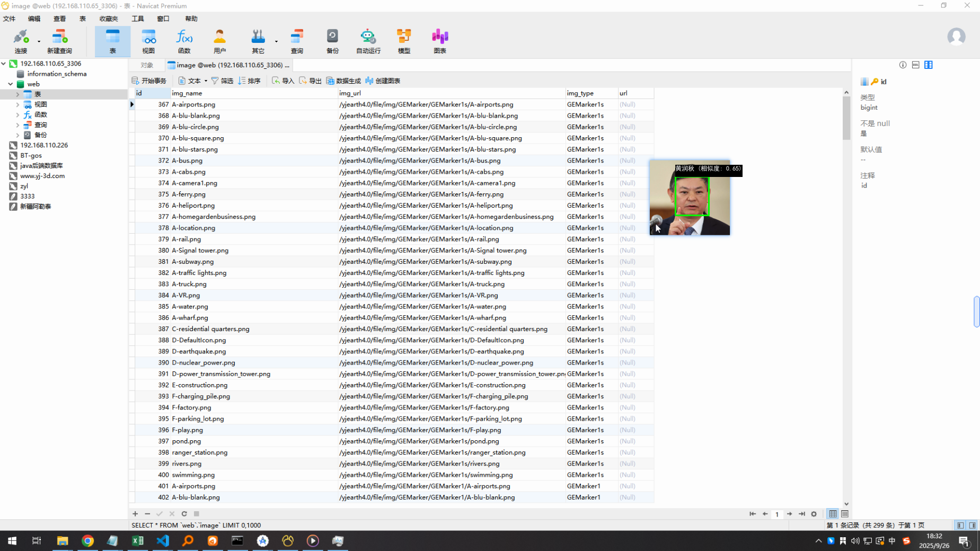
Task: Expand the 视图 node in sidebar tree
Action: 17,105
